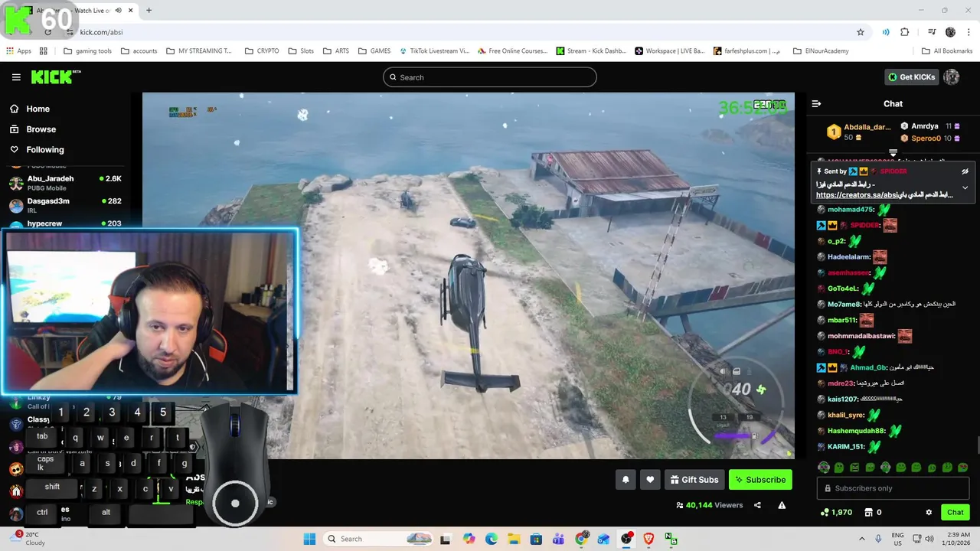Open the Slots bookmark folder

point(300,51)
